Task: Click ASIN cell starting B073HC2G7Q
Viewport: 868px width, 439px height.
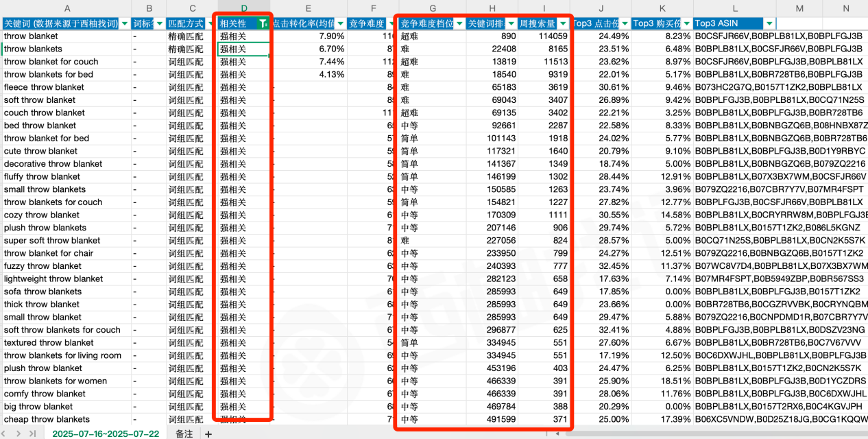Action: click(779, 87)
